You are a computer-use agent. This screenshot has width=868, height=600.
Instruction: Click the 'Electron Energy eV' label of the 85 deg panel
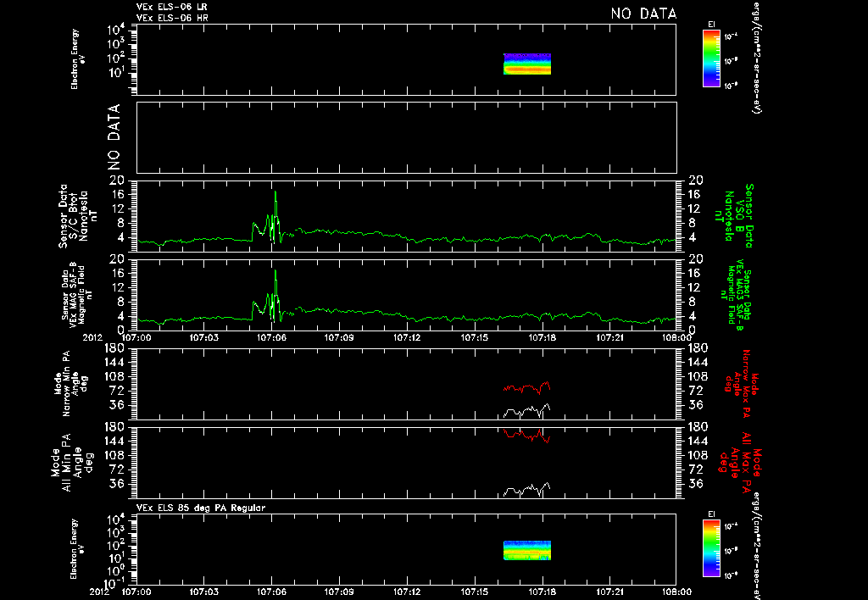pos(75,548)
